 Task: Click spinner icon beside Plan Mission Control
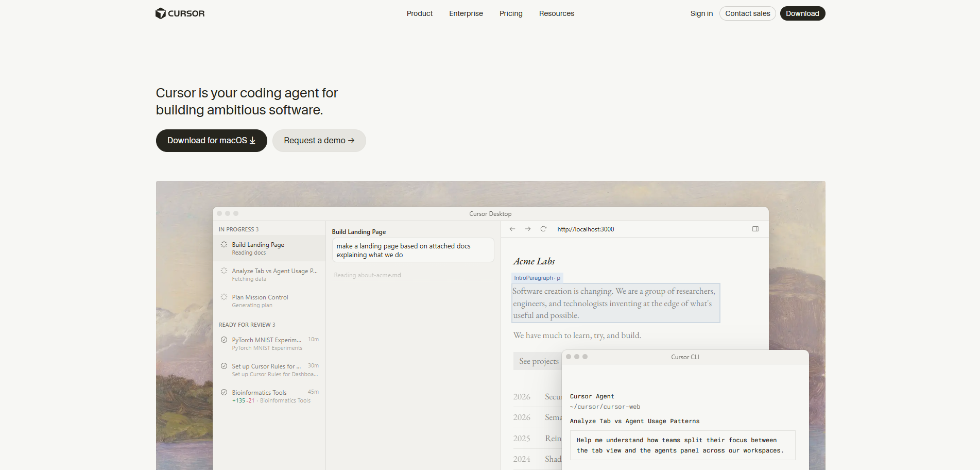[224, 297]
